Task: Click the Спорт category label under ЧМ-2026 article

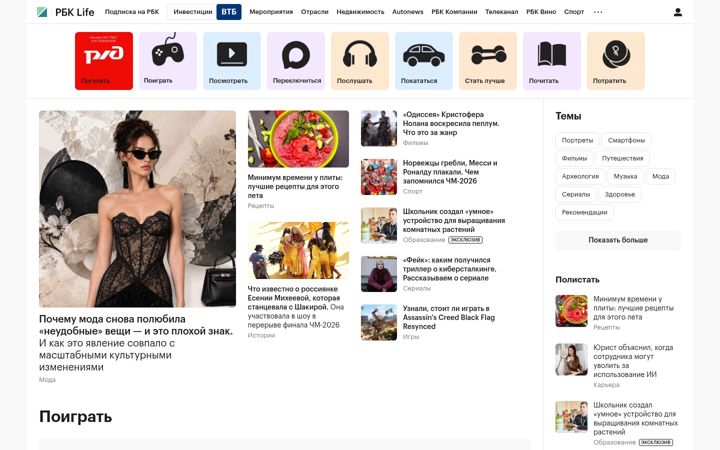Action: point(412,191)
